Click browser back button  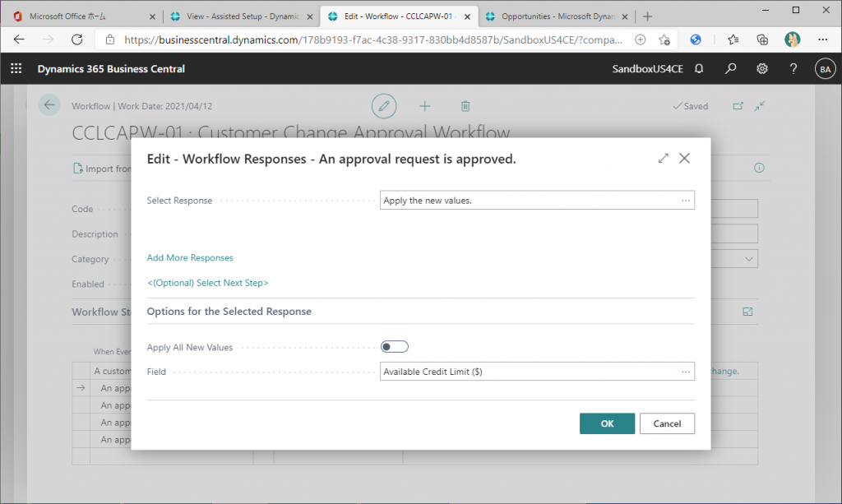(20, 39)
